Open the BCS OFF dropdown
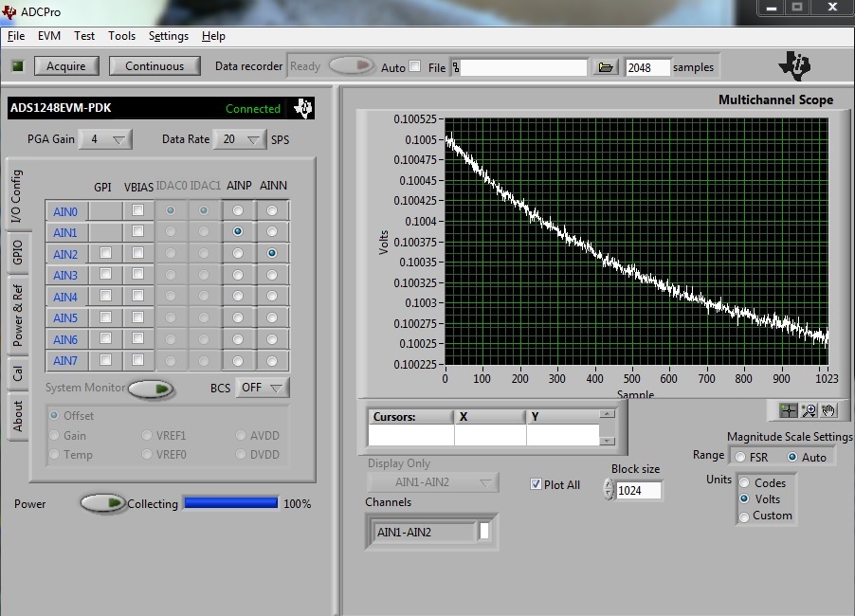The height and width of the screenshot is (616, 855). [263, 388]
